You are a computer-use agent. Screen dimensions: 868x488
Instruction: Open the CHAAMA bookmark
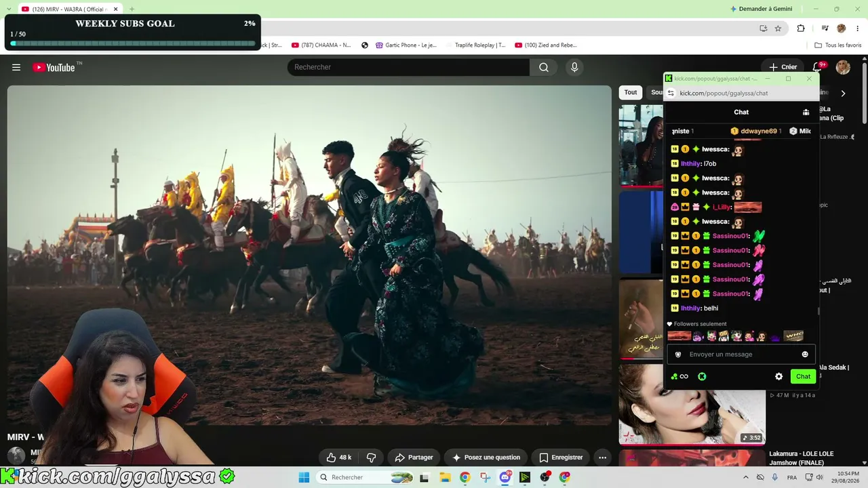point(321,45)
